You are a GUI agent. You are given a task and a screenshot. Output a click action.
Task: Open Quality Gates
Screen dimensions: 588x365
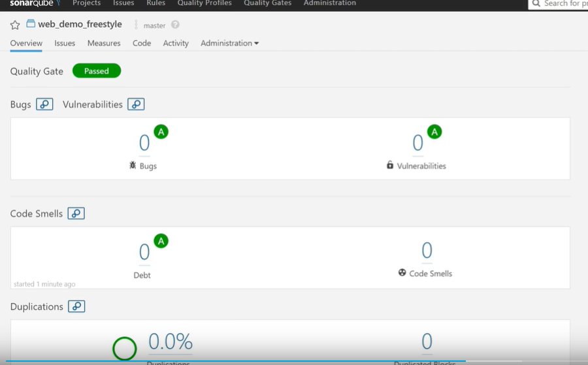coord(267,3)
